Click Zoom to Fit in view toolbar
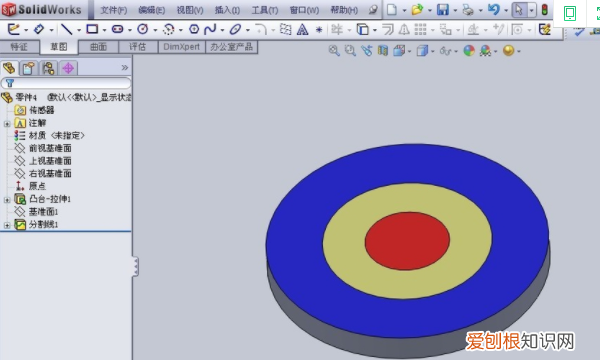The image size is (600, 360). tap(334, 50)
